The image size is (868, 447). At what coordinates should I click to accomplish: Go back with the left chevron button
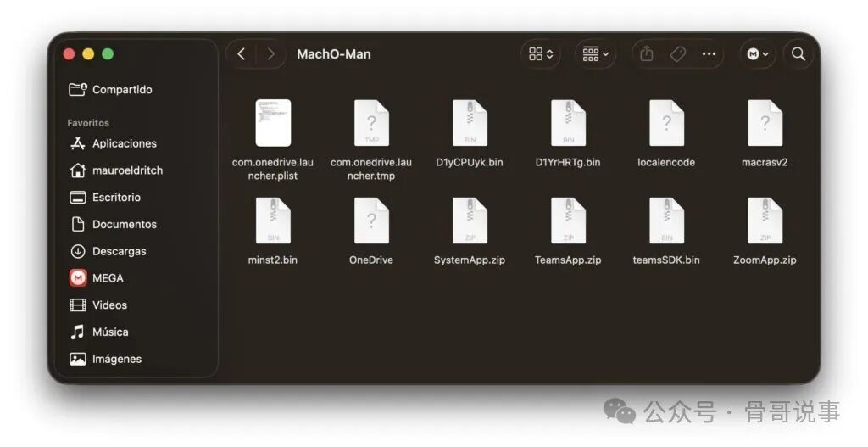[x=242, y=53]
